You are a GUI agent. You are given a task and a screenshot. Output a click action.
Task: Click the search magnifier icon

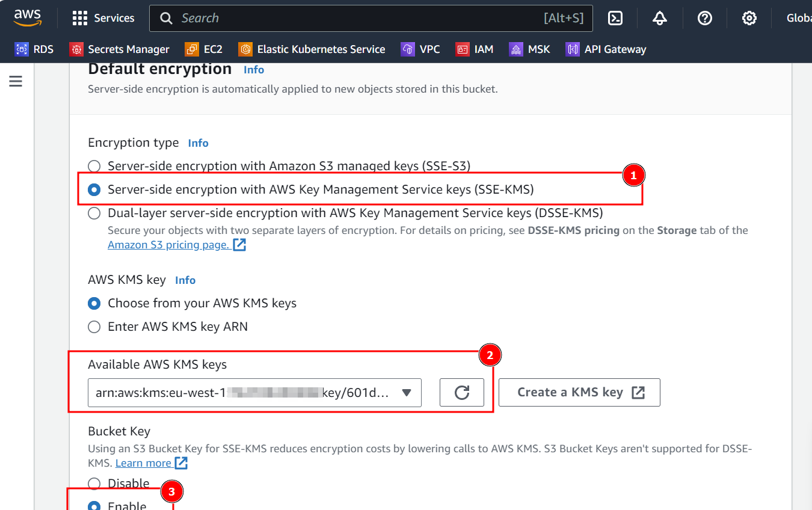(166, 18)
